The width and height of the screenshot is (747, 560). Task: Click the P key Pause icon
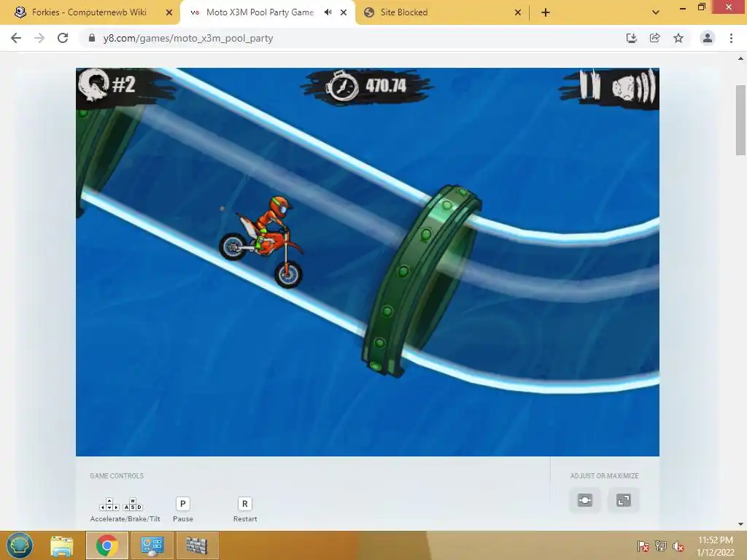pyautogui.click(x=183, y=504)
